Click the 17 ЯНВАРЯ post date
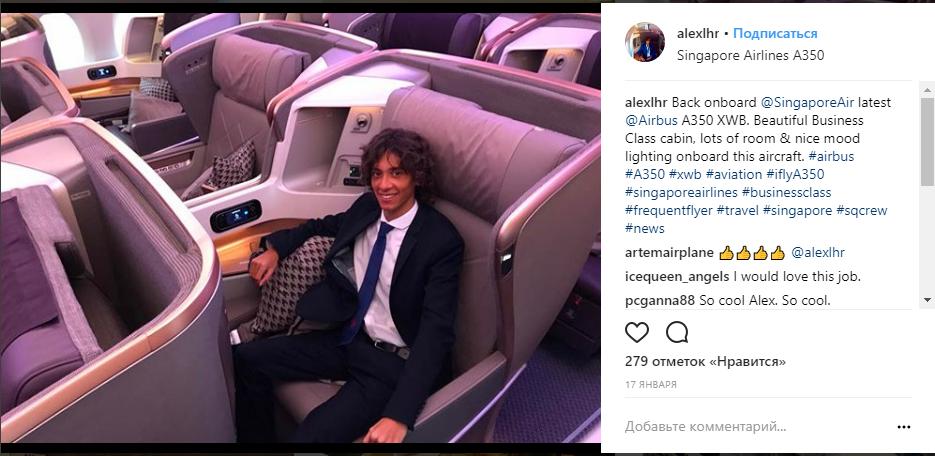The height and width of the screenshot is (456, 935). coord(651,385)
